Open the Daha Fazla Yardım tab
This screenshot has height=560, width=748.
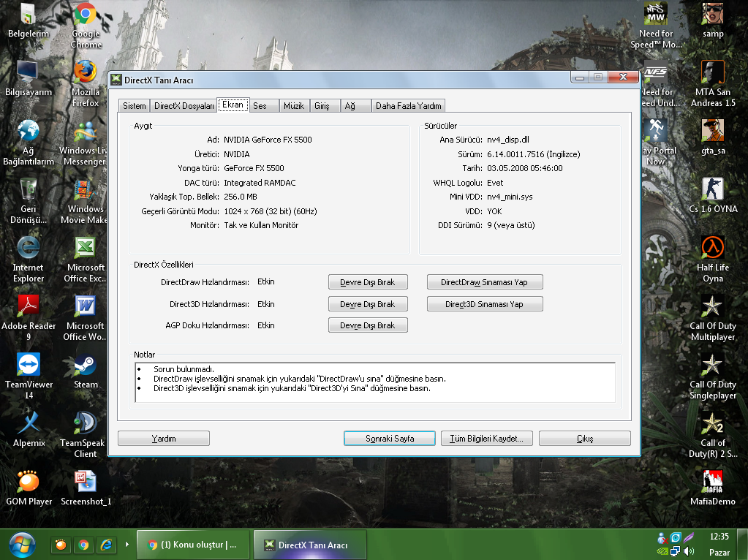click(x=408, y=106)
